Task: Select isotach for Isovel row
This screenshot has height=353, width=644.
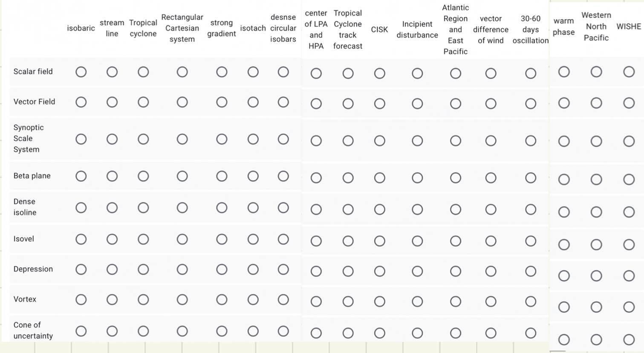Action: coord(253,239)
